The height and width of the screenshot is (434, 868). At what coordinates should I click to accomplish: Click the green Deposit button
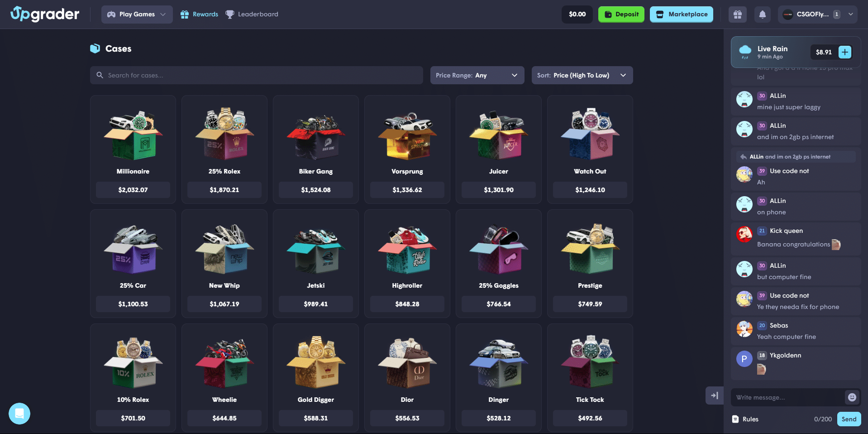(621, 14)
